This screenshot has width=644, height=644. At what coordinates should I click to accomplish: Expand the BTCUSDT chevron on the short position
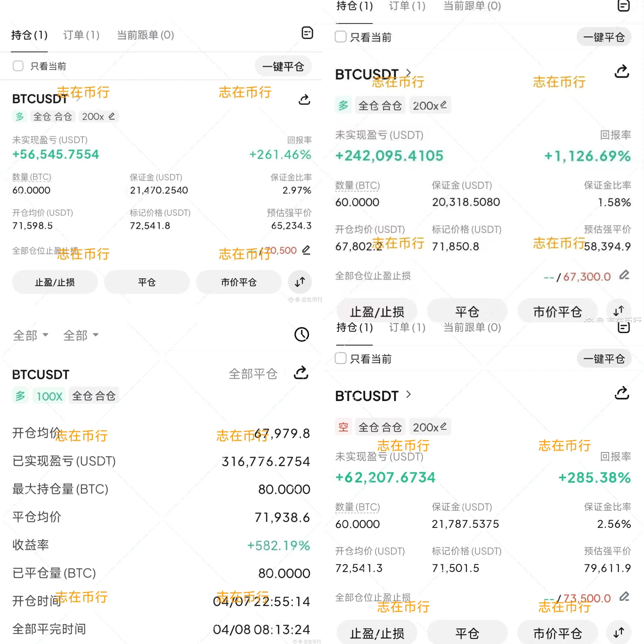point(409,395)
